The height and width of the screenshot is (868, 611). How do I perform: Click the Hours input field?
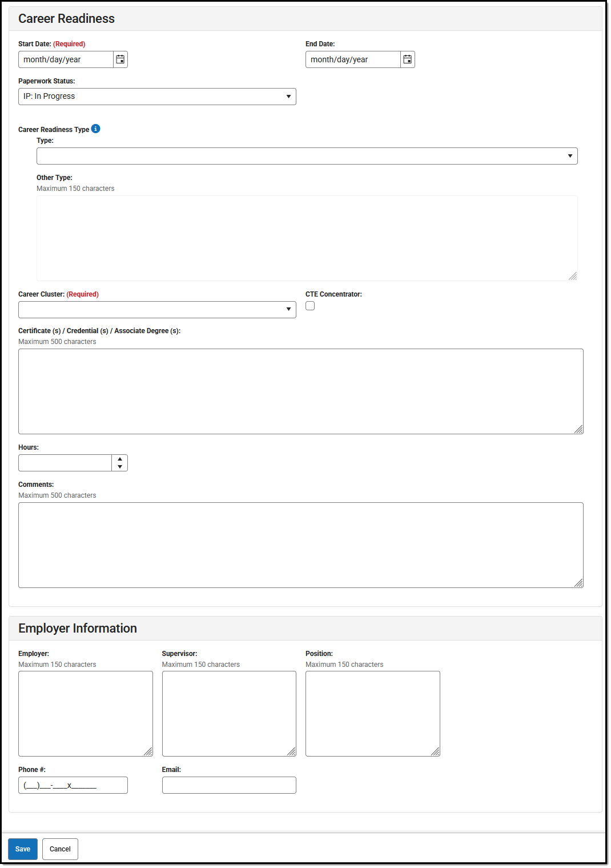tap(65, 462)
